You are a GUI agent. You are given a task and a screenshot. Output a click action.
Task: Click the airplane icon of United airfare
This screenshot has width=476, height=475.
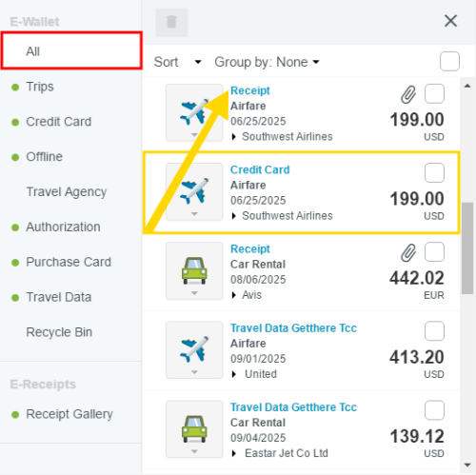(194, 349)
